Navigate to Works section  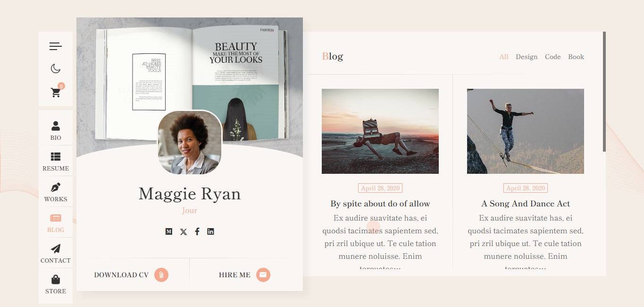click(56, 192)
